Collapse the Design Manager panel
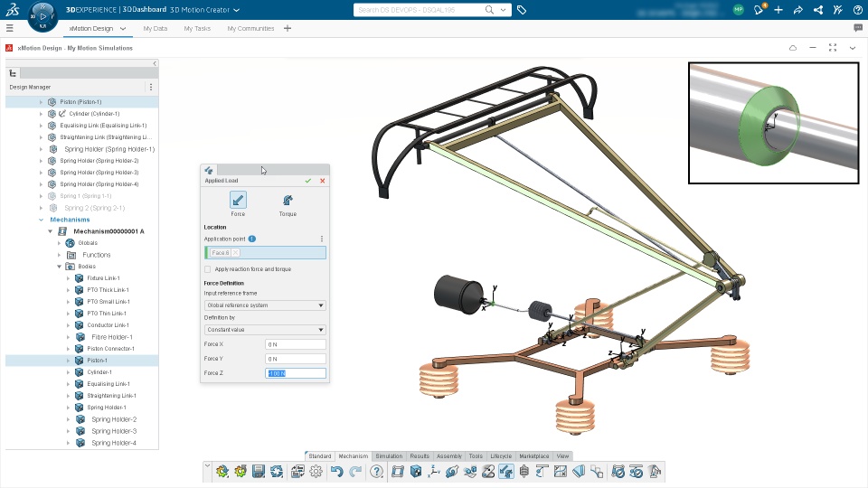Screen dimensions: 868x488 pos(155,63)
